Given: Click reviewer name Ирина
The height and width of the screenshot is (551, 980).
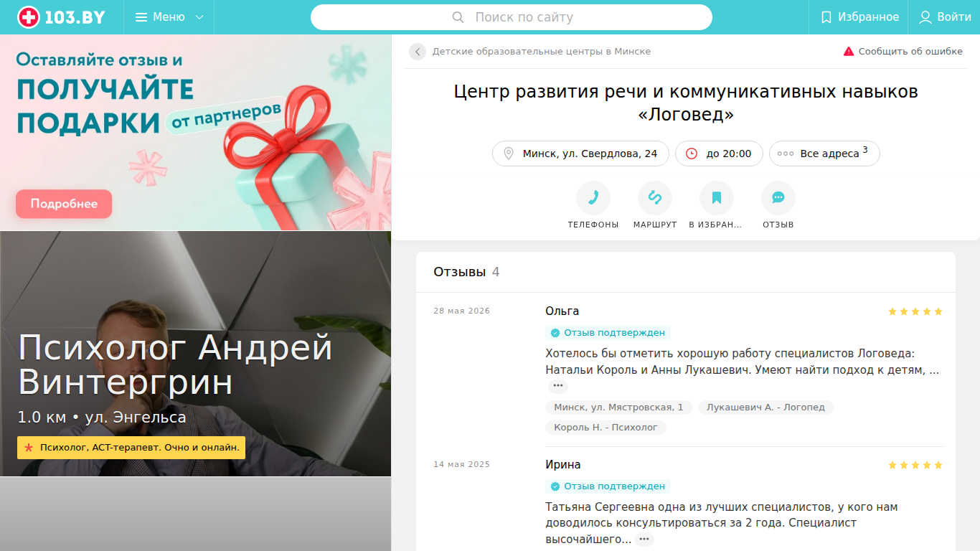Looking at the screenshot, I should (x=563, y=465).
